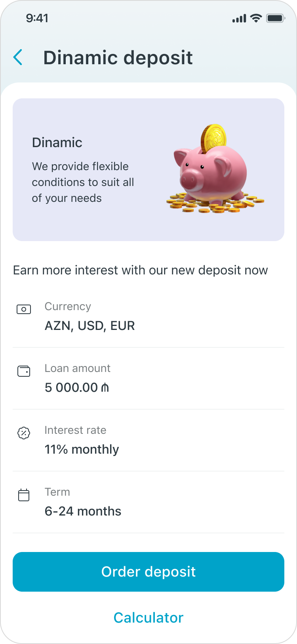Click the Loan amount wallet icon

point(24,371)
